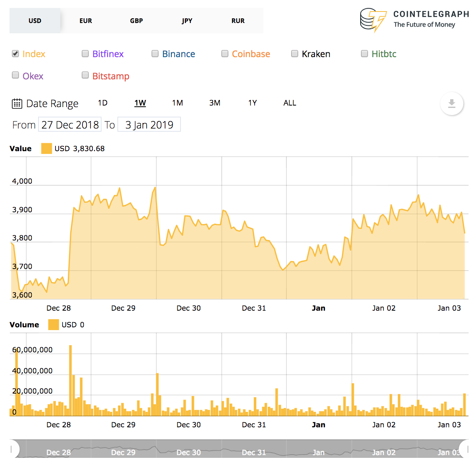Image resolution: width=476 pixels, height=465 pixels.
Task: Enable the Bitfinex checkbox
Action: tap(85, 54)
